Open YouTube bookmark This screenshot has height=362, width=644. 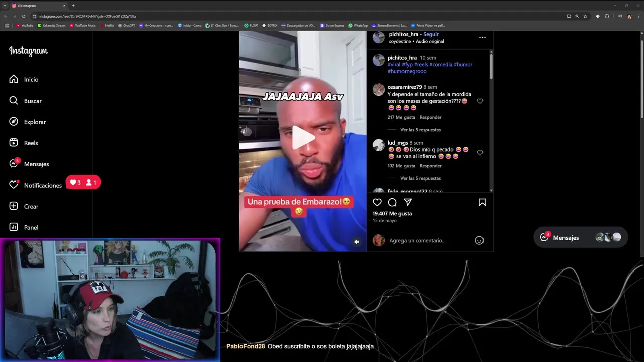point(25,25)
